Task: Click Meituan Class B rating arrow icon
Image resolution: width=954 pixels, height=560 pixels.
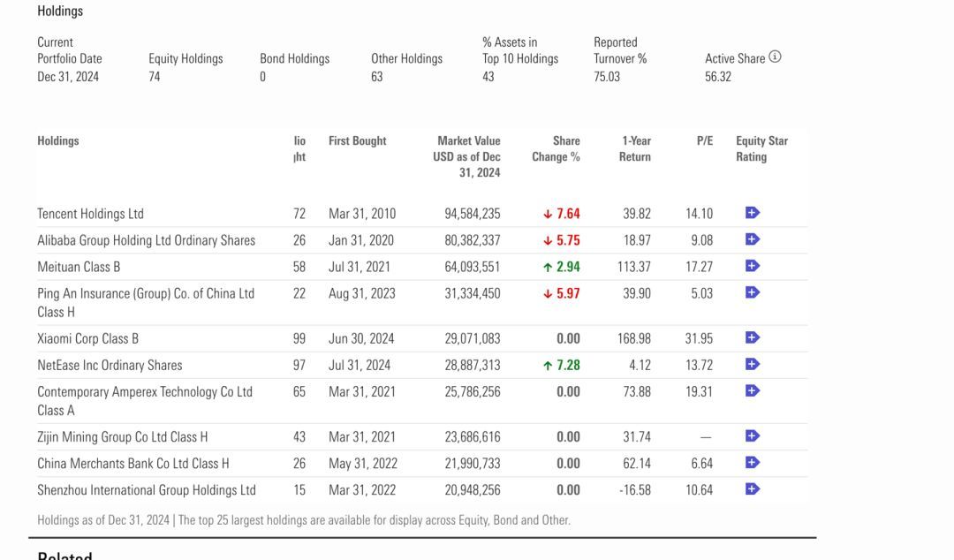Action: coord(752,266)
